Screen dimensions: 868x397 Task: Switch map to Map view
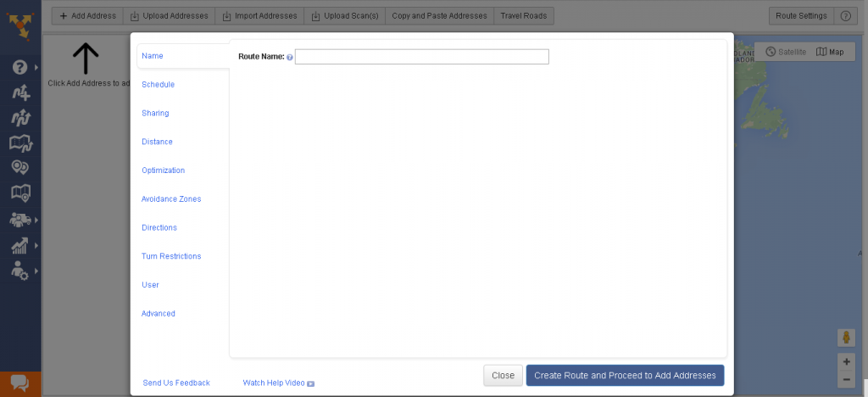click(x=830, y=52)
